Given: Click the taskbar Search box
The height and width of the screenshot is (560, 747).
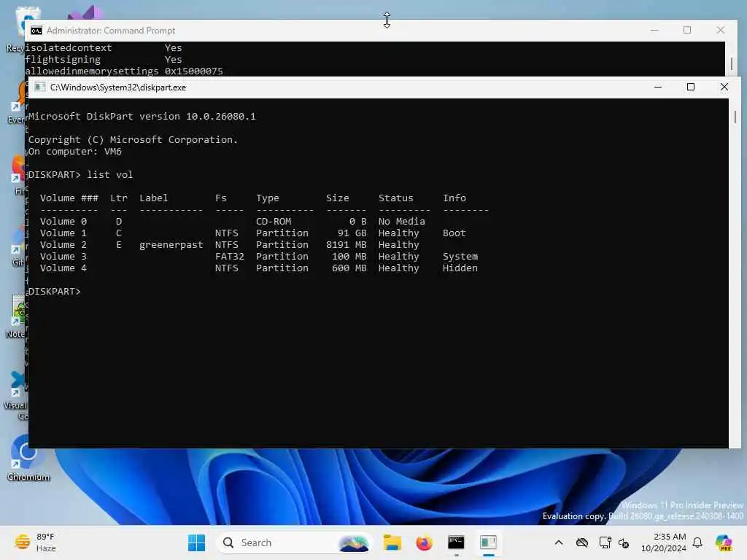Looking at the screenshot, I should 294,542.
